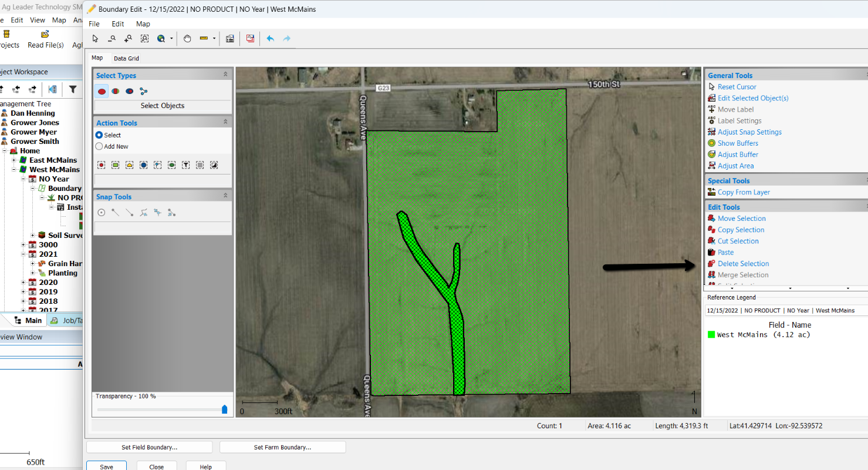Activate the pan hand tool
This screenshot has width=868, height=470.
(188, 39)
